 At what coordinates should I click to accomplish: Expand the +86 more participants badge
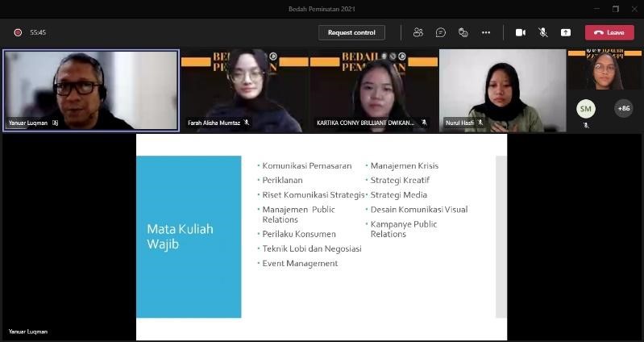623,108
